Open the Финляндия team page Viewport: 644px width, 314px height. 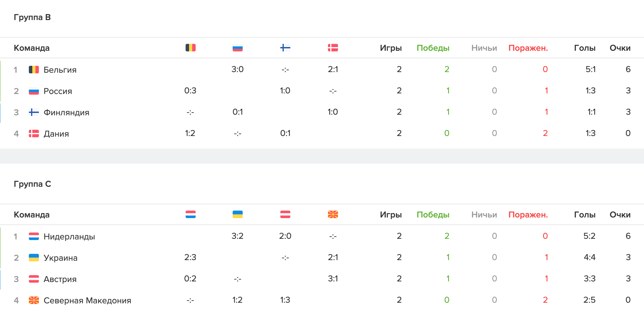[x=66, y=112]
